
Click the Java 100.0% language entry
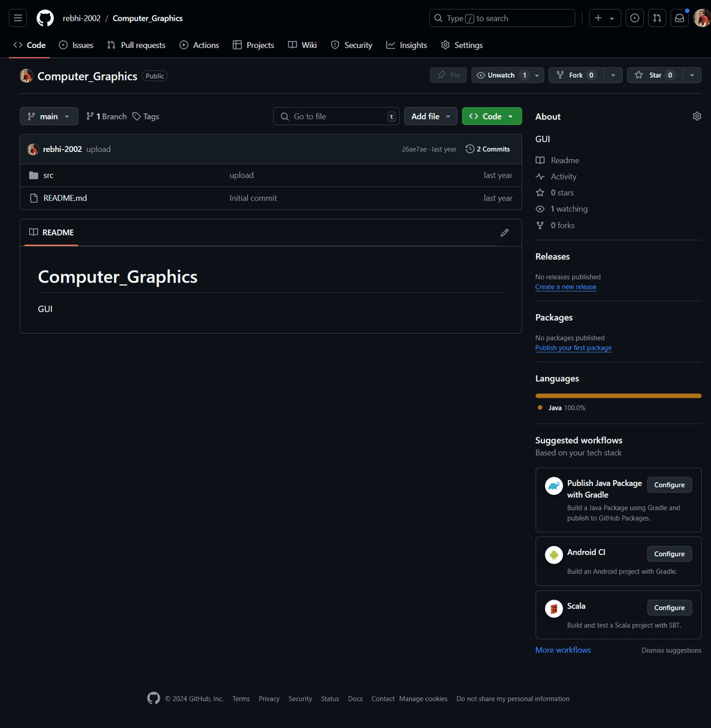(x=562, y=407)
